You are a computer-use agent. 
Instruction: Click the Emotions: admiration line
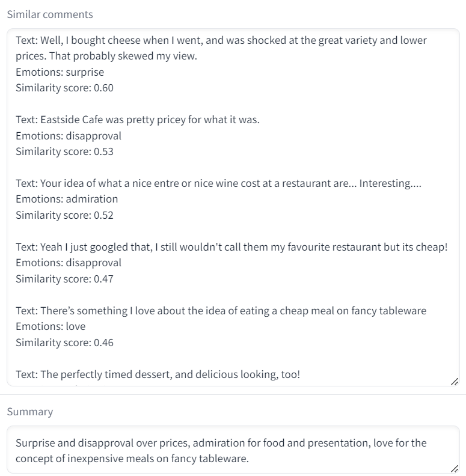pos(67,199)
